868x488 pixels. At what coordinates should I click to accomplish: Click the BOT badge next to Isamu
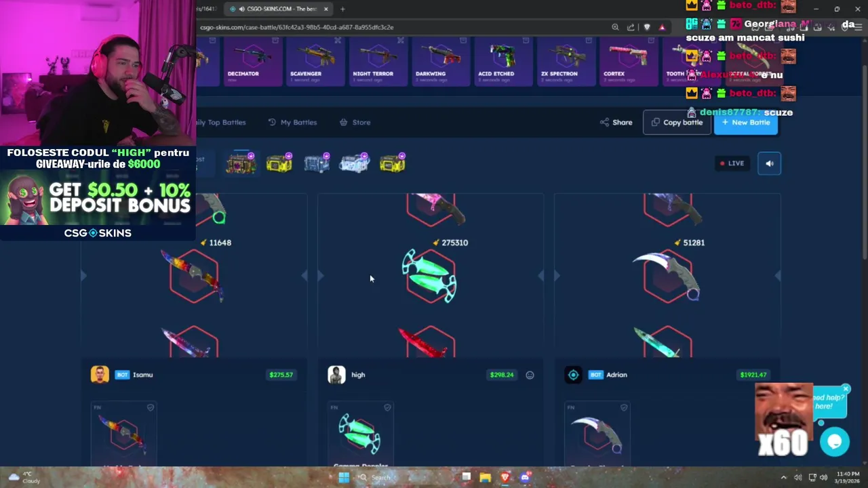pyautogui.click(x=122, y=375)
